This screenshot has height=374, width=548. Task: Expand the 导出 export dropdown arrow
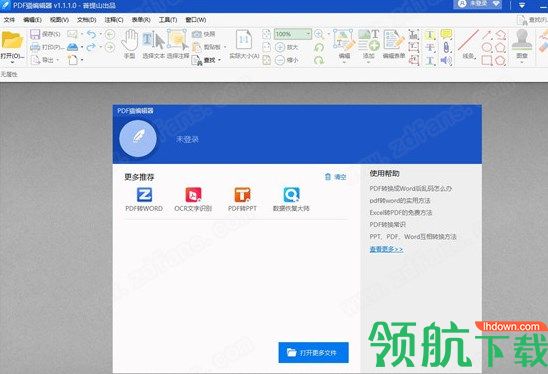(58, 60)
